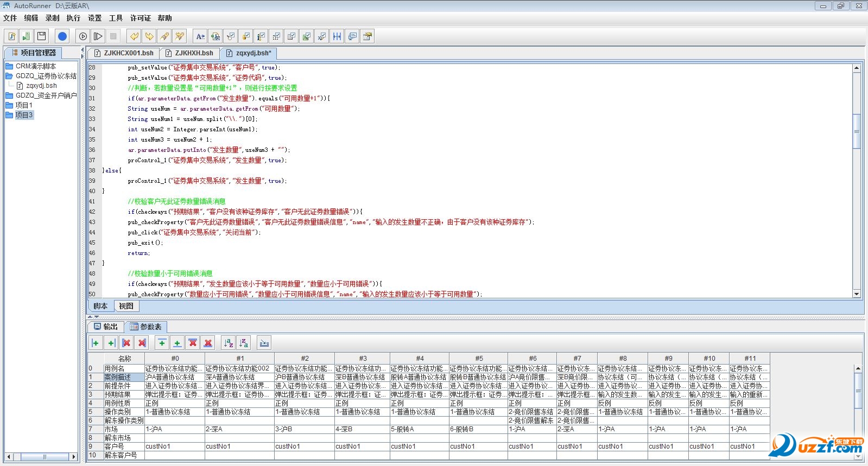Open the 录制 menu
Image resolution: width=868 pixels, height=466 pixels.
53,18
